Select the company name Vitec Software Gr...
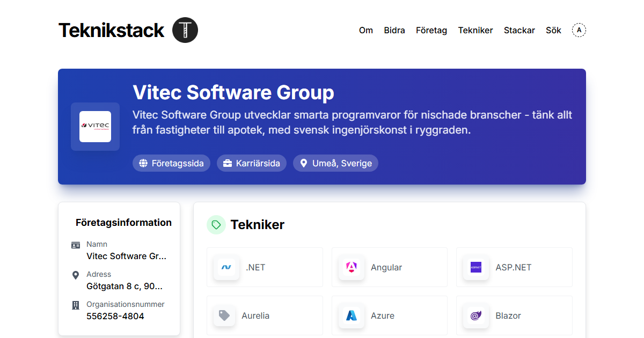 (127, 256)
